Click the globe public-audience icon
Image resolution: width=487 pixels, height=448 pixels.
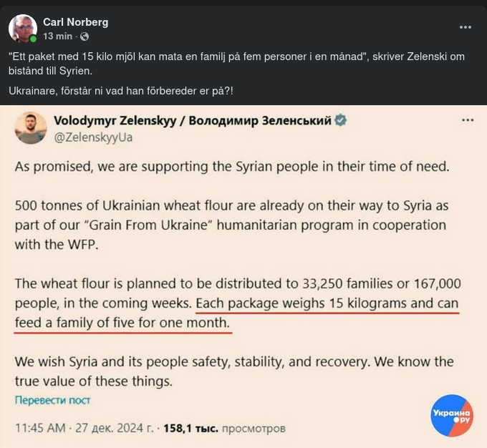pyautogui.click(x=85, y=36)
